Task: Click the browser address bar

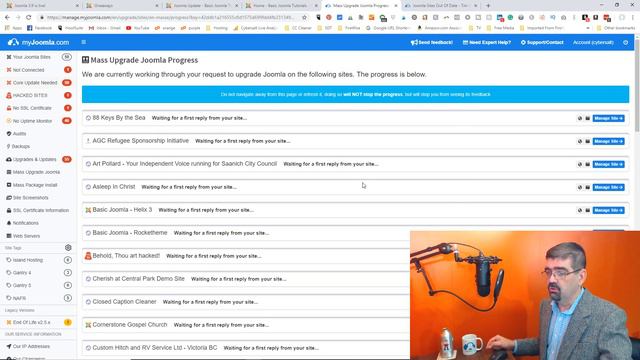Action: [x=170, y=17]
